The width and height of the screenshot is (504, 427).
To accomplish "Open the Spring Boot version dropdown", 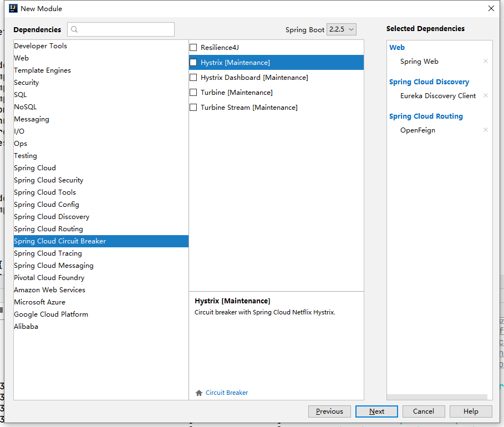I will [341, 29].
